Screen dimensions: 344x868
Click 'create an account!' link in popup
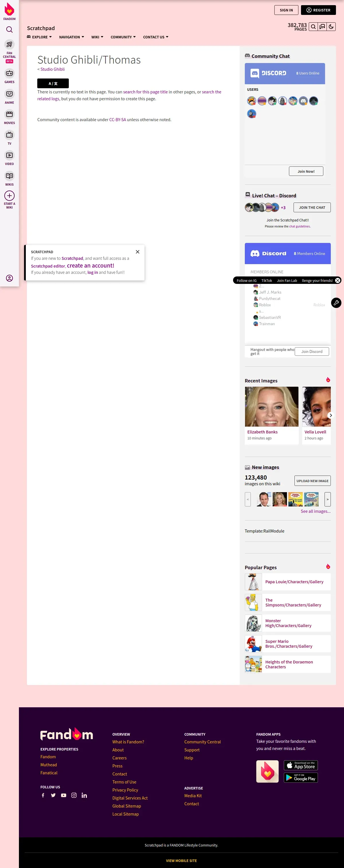[90, 266]
